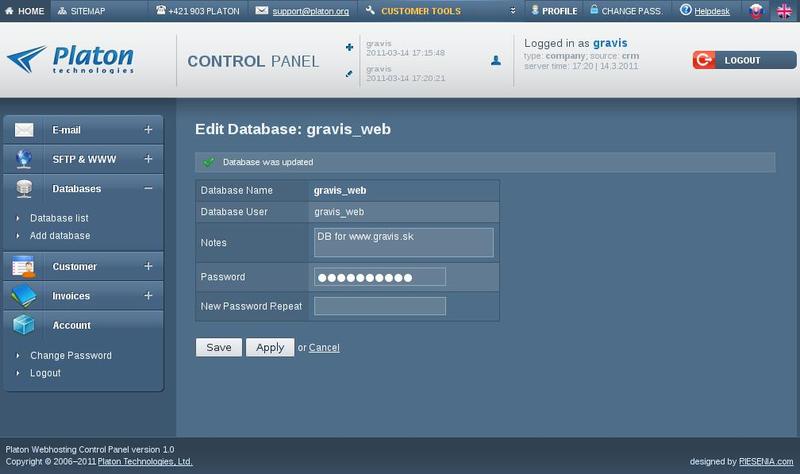This screenshot has height=474, width=800.
Task: Click the globe icon for SFTP & WWW
Action: click(23, 159)
